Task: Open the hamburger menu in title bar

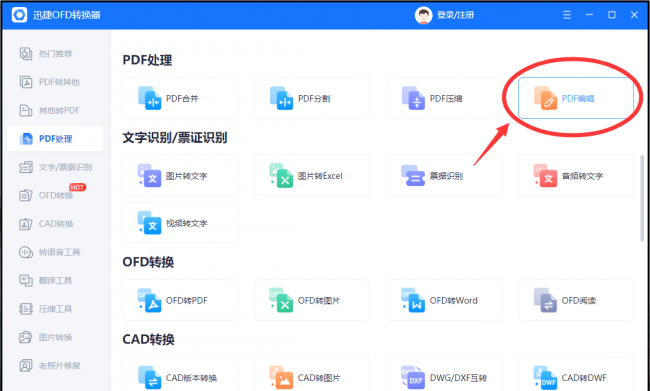Action: click(x=567, y=15)
